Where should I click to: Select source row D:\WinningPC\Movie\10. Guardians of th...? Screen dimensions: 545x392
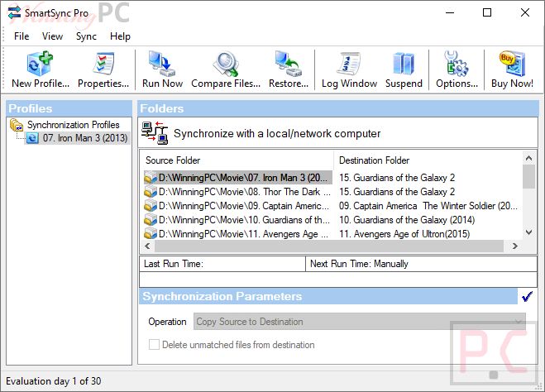point(244,220)
